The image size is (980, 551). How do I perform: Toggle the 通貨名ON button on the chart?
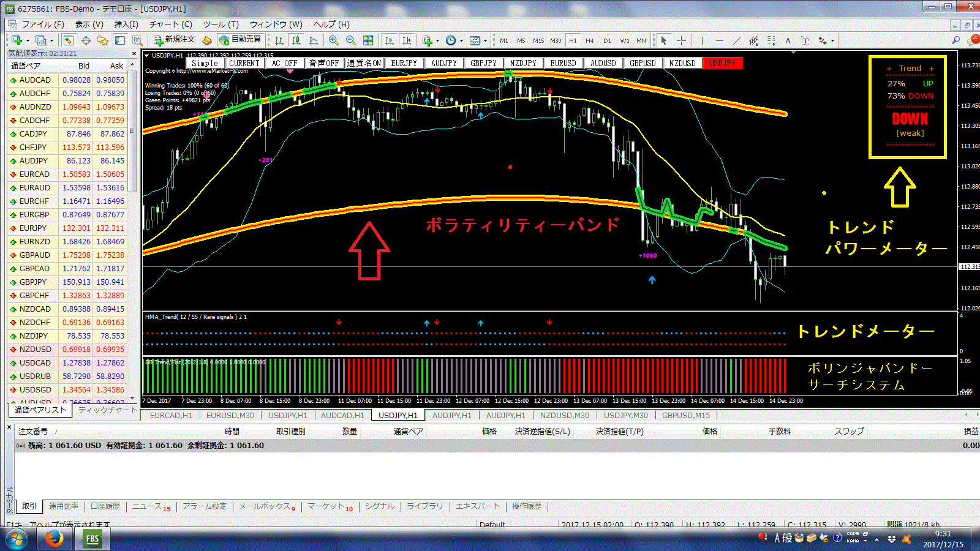tap(364, 63)
